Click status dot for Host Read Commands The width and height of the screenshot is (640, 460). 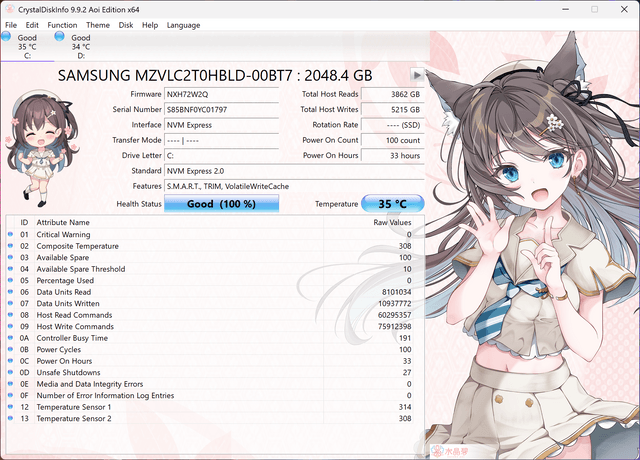(x=10, y=315)
